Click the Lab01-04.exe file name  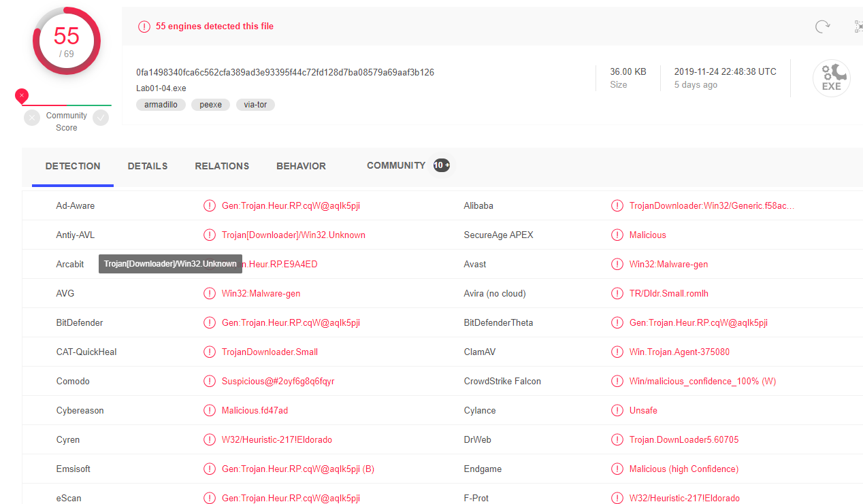click(x=161, y=88)
